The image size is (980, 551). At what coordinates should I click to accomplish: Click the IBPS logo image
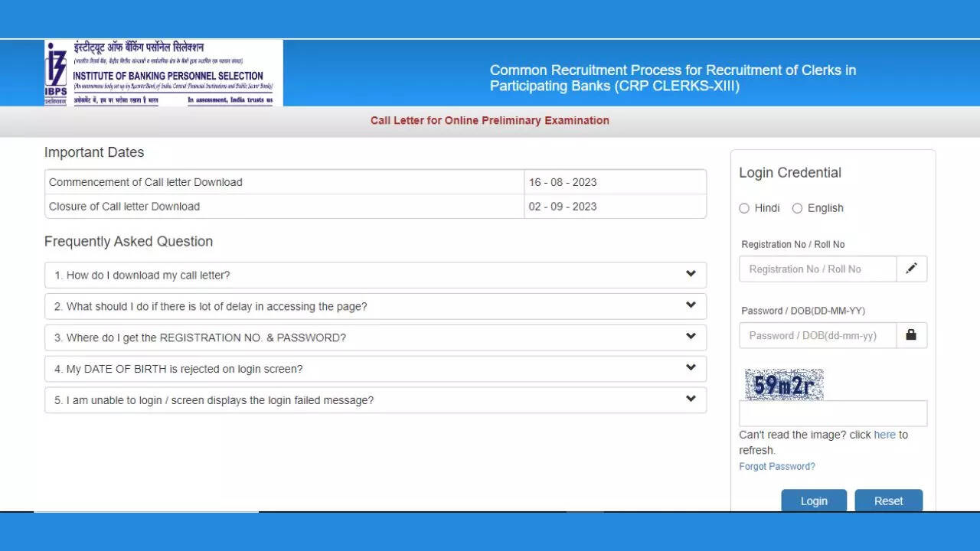click(163, 73)
